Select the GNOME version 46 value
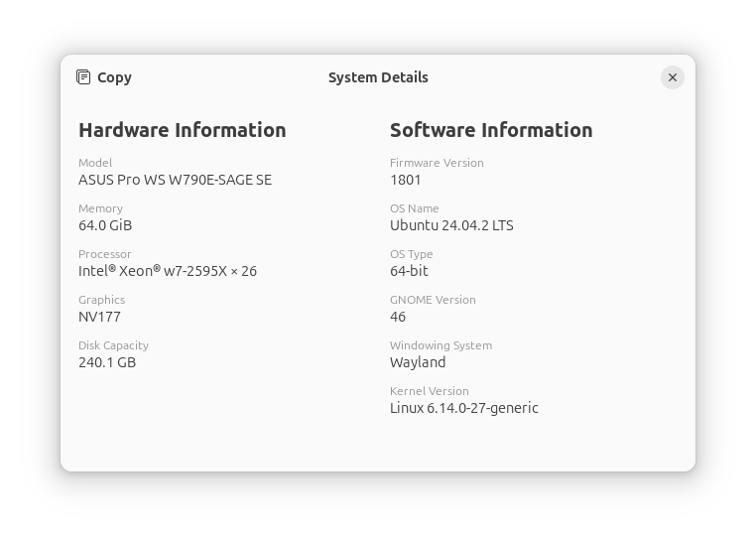This screenshot has height=538, width=756. [398, 317]
